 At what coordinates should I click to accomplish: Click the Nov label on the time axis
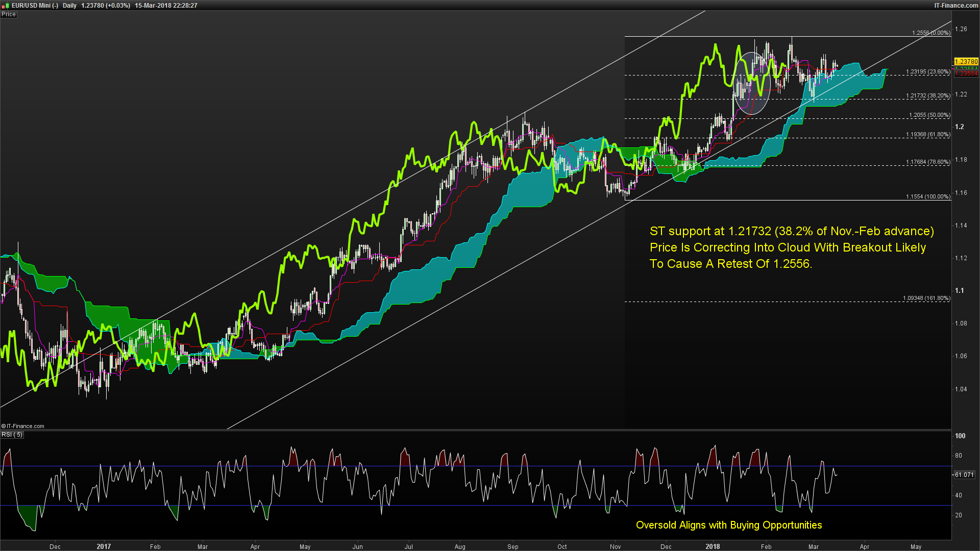coord(615,546)
